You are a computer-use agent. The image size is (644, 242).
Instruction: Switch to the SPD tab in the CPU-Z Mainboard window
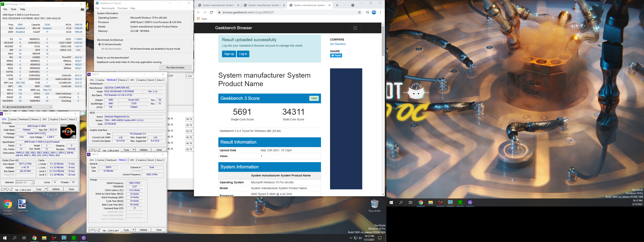point(132,80)
